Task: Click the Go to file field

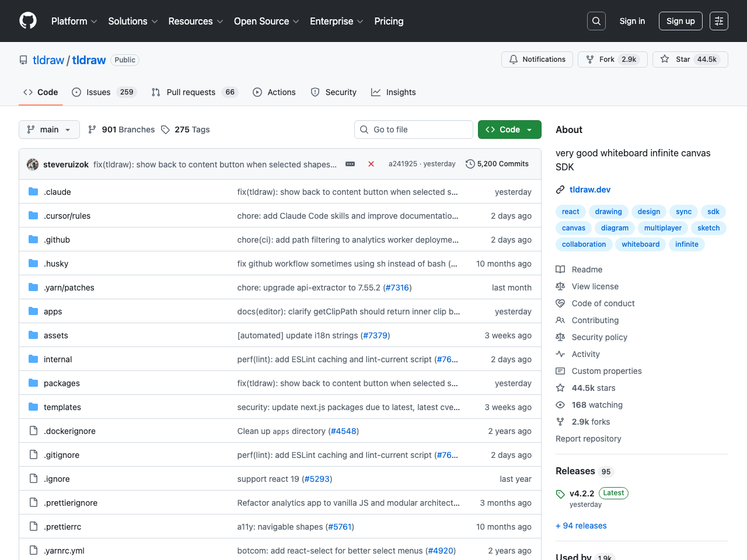Action: click(414, 129)
